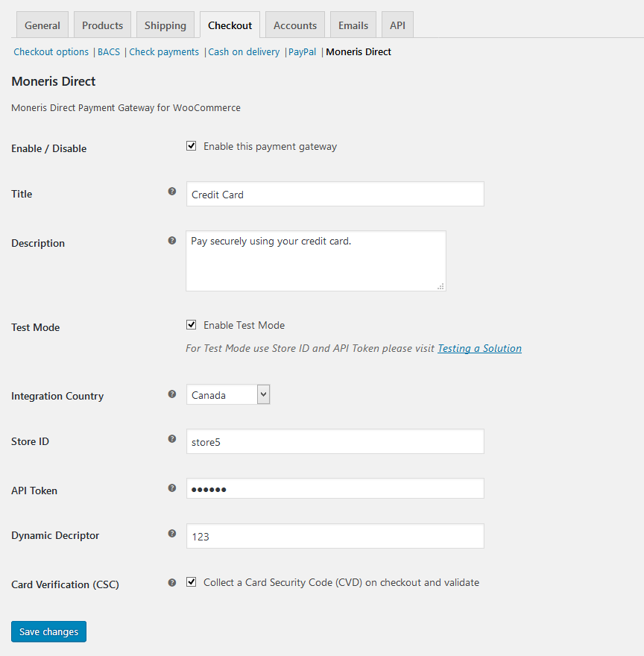This screenshot has width=644, height=656.
Task: Toggle Collect a Card Security Code checkbox
Action: tap(192, 582)
